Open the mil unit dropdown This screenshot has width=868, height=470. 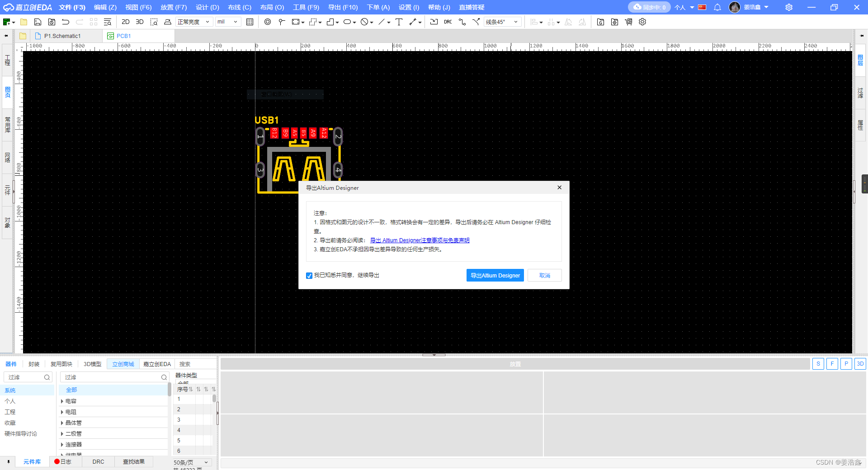228,22
